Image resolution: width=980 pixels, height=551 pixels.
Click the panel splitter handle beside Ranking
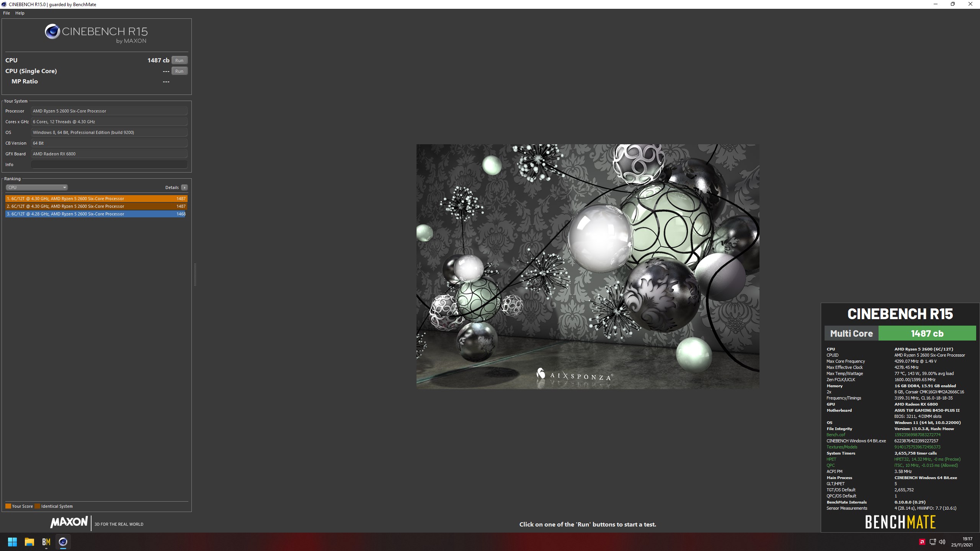click(195, 275)
